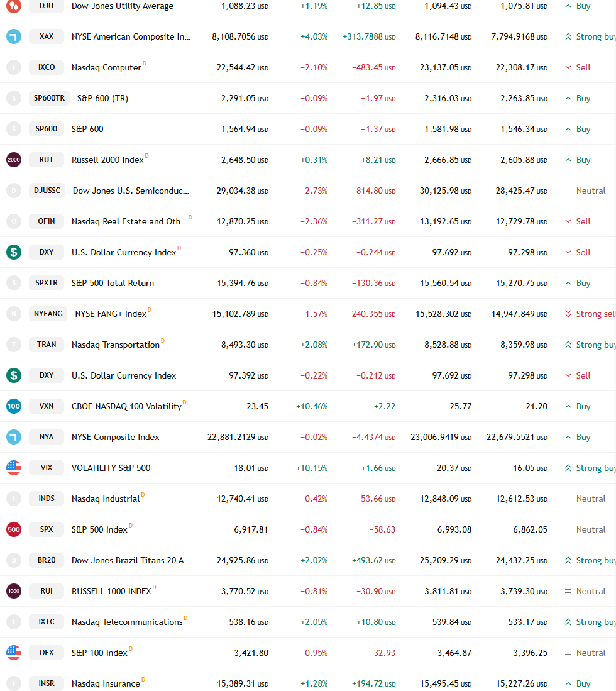Click the DJU index logo icon
The height and width of the screenshot is (691, 616).
coord(14,6)
